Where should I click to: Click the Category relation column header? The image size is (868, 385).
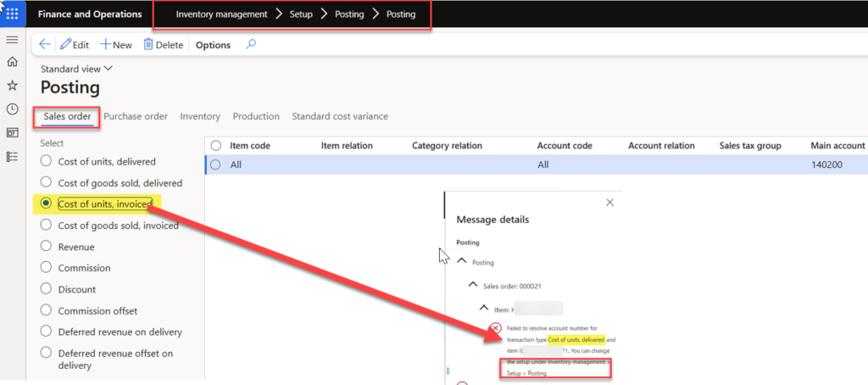point(447,146)
